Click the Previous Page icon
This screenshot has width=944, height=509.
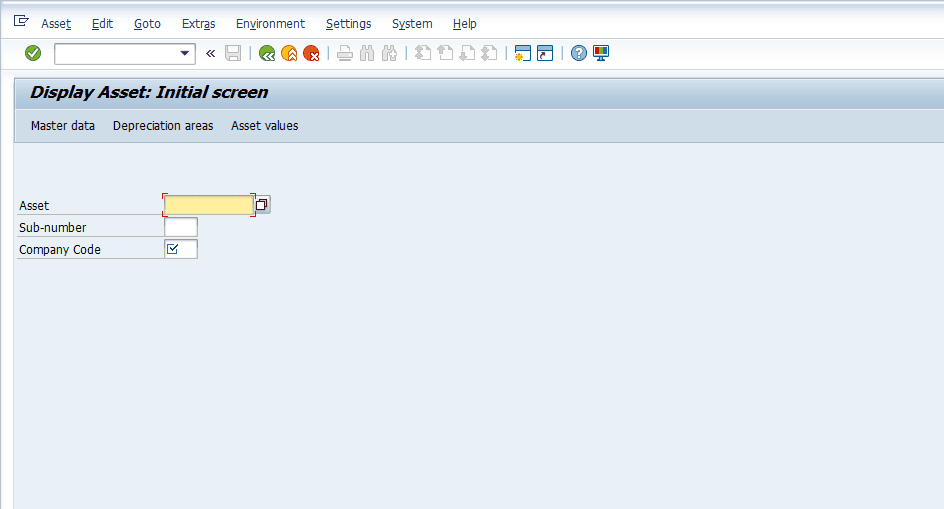pos(446,54)
